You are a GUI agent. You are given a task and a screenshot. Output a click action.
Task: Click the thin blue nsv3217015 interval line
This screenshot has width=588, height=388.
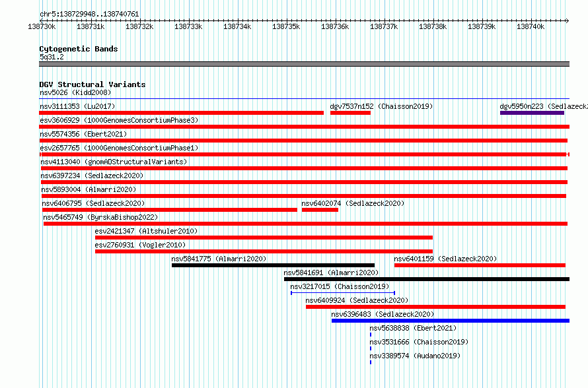343,293
